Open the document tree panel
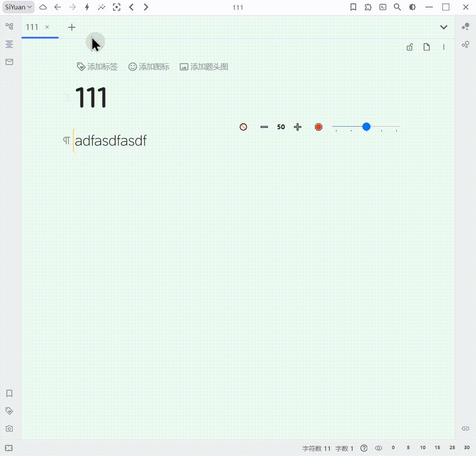The image size is (476, 456). [9, 26]
